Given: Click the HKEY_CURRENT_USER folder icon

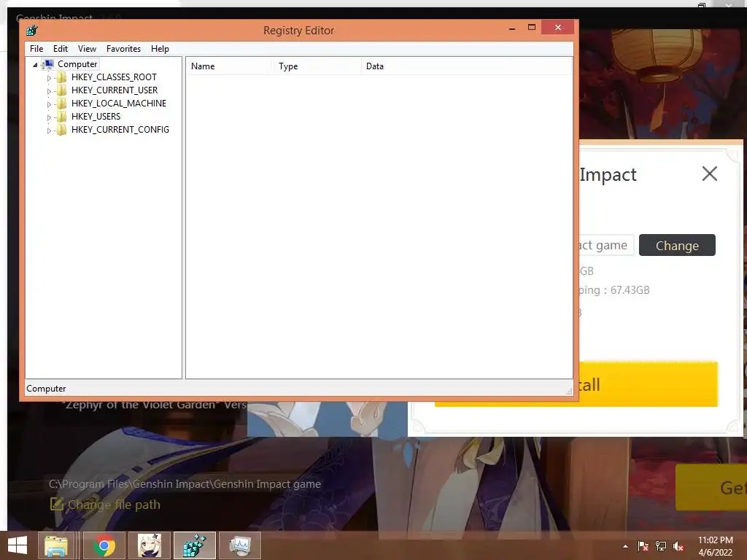Looking at the screenshot, I should click(61, 90).
